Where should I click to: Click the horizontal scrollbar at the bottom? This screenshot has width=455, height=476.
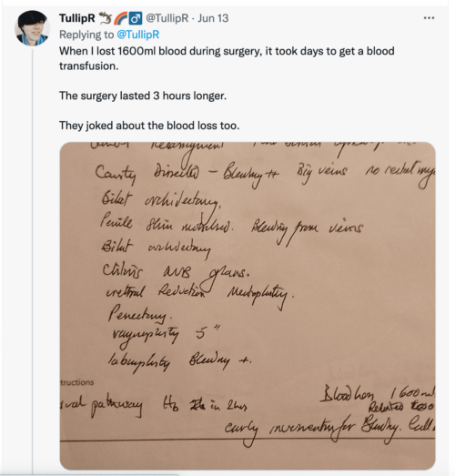(x=89, y=474)
